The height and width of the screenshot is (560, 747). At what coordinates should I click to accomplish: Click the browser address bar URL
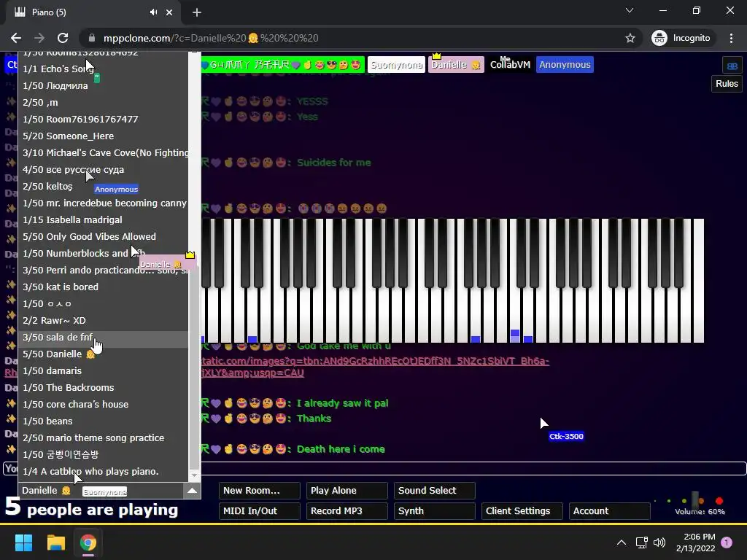[211, 38]
